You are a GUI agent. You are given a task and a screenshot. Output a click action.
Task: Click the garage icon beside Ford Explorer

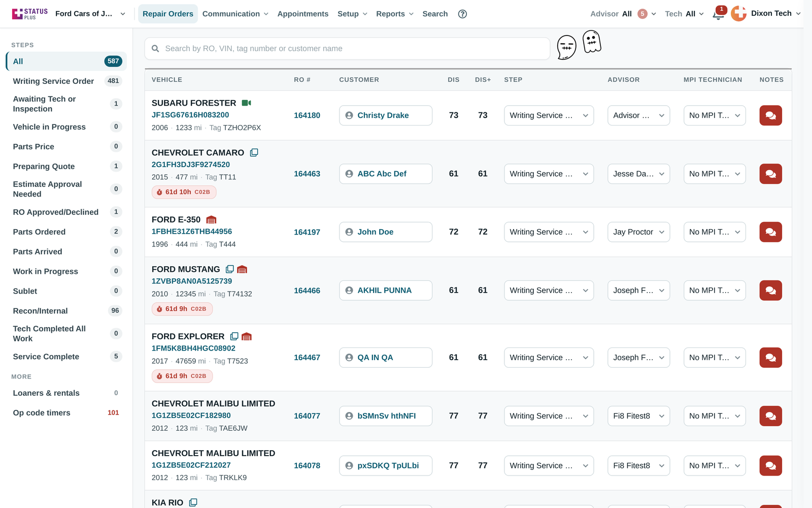click(x=247, y=336)
